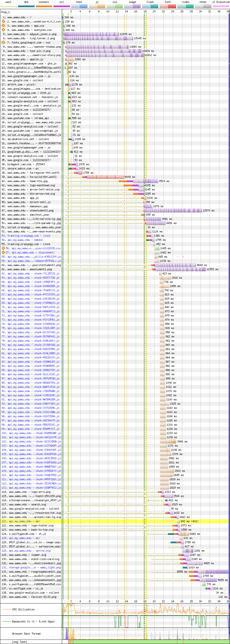This screenshot has height=644, width=230.
Task: Click the 'image' legend color swatch
Action: pyautogui.click(x=132, y=6)
